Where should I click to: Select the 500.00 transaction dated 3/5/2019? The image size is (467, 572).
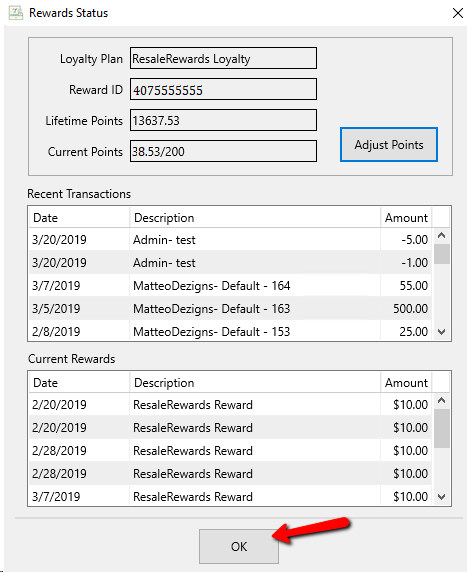point(230,309)
